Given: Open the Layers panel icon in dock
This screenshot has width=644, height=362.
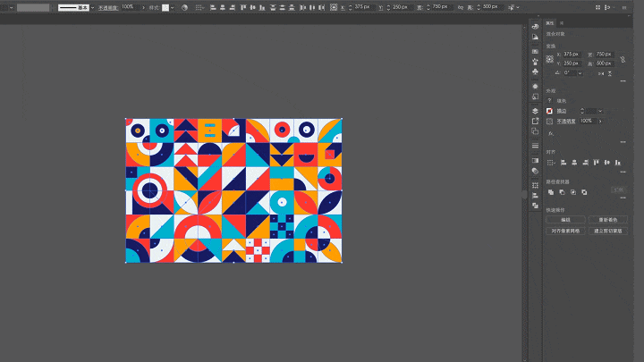Looking at the screenshot, I should coord(535,111).
